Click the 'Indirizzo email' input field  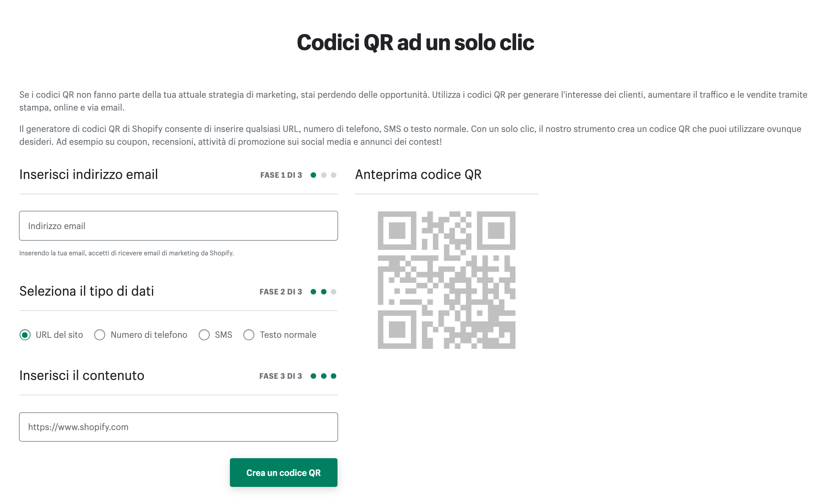pyautogui.click(x=179, y=226)
